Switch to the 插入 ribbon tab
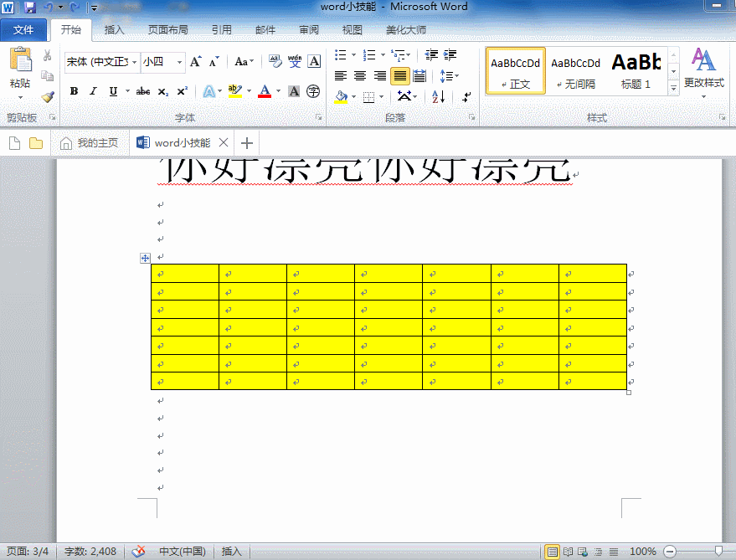Screen dimensions: 736x560 point(114,30)
